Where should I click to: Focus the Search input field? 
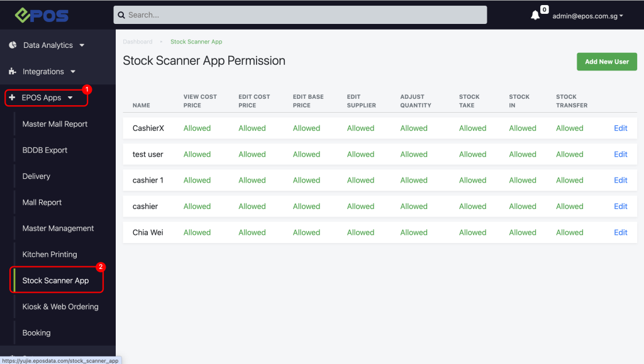click(x=302, y=15)
